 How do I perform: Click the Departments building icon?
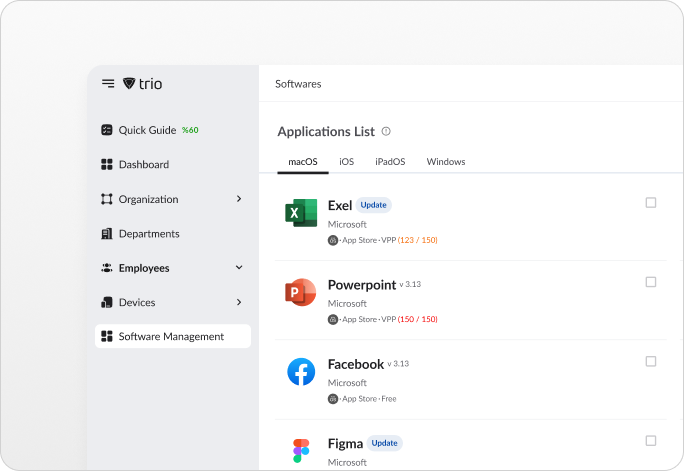click(107, 234)
